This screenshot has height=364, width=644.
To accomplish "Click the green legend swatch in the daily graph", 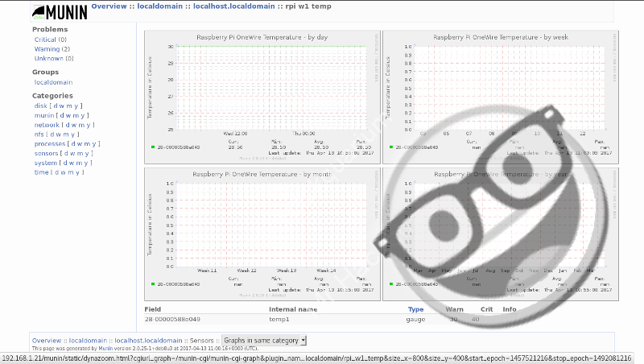I will 152,147.
